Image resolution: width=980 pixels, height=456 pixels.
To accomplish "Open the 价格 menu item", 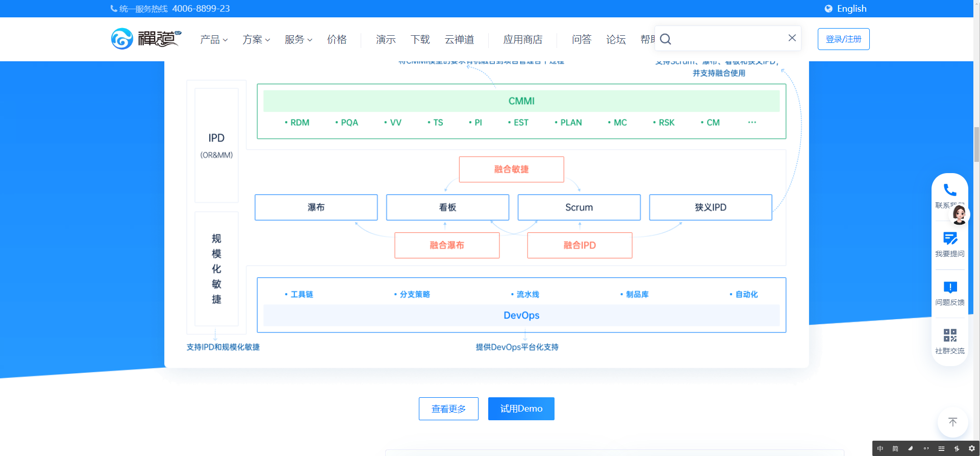I will coord(337,39).
